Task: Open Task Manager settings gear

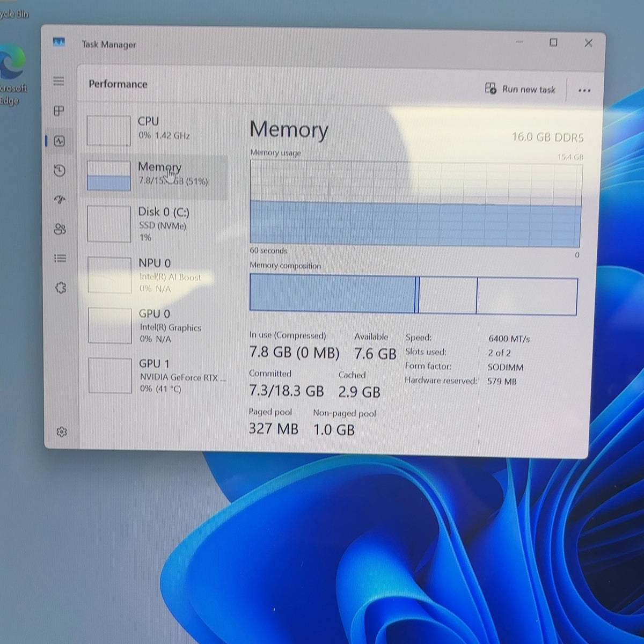Action: (62, 431)
